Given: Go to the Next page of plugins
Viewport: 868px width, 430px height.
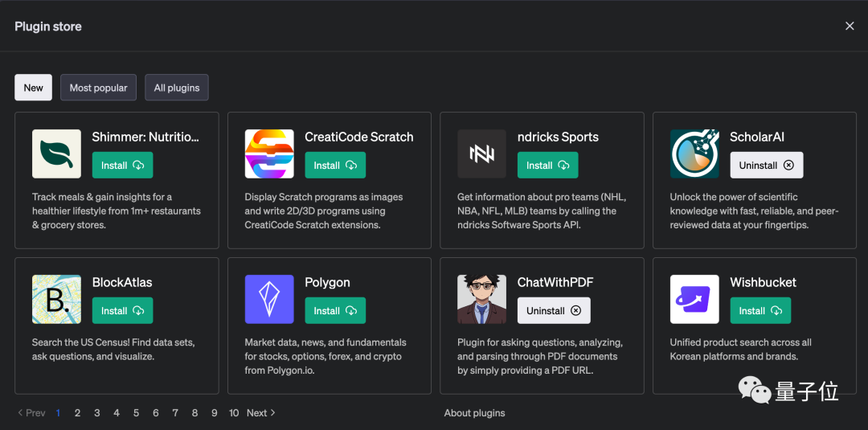Looking at the screenshot, I should click(260, 413).
